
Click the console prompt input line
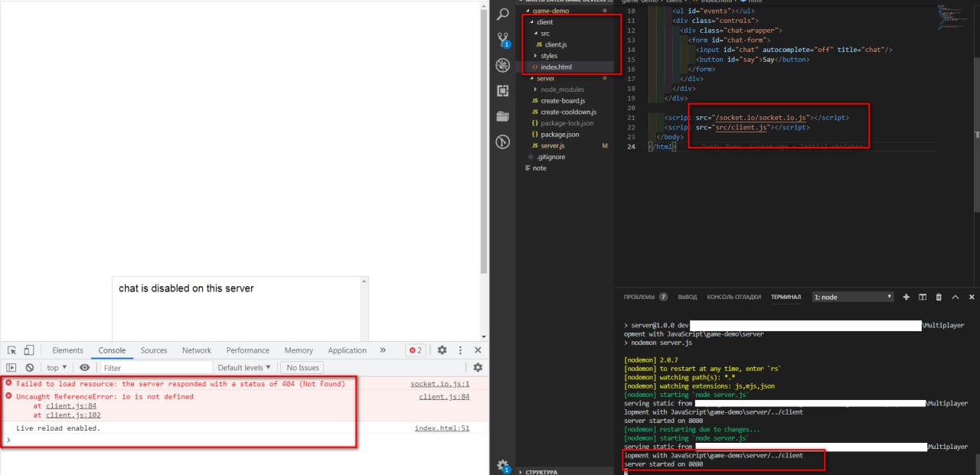pyautogui.click(x=245, y=440)
